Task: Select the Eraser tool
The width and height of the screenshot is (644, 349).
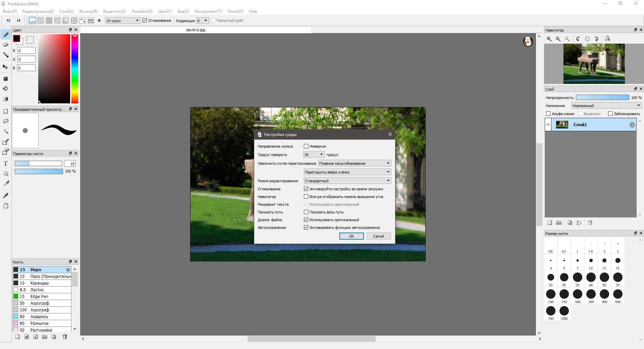Action: 6,45
